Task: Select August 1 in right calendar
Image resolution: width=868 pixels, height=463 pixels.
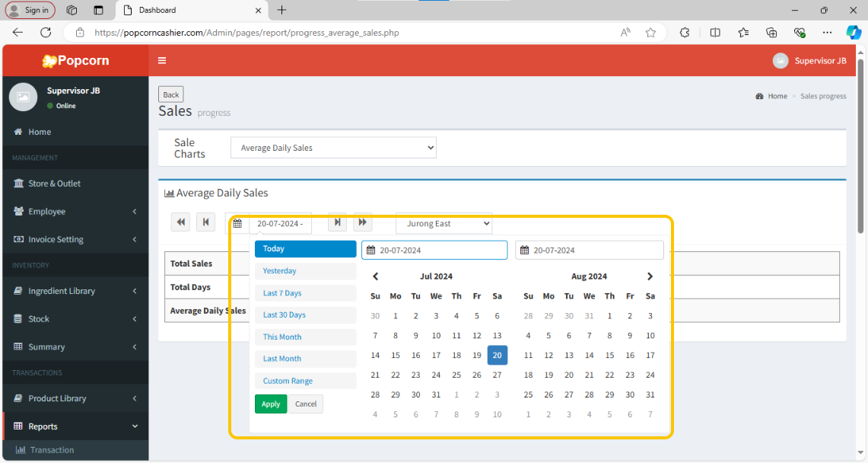Action: click(609, 316)
